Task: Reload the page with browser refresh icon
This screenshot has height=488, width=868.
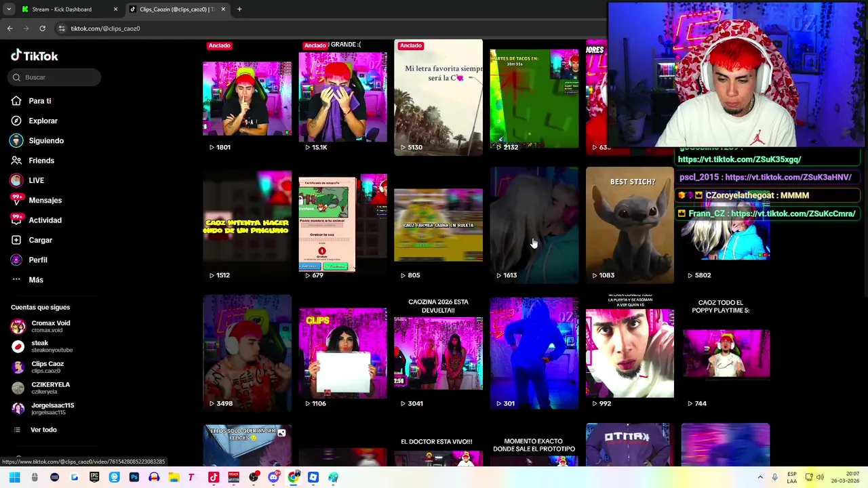Action: tap(42, 28)
